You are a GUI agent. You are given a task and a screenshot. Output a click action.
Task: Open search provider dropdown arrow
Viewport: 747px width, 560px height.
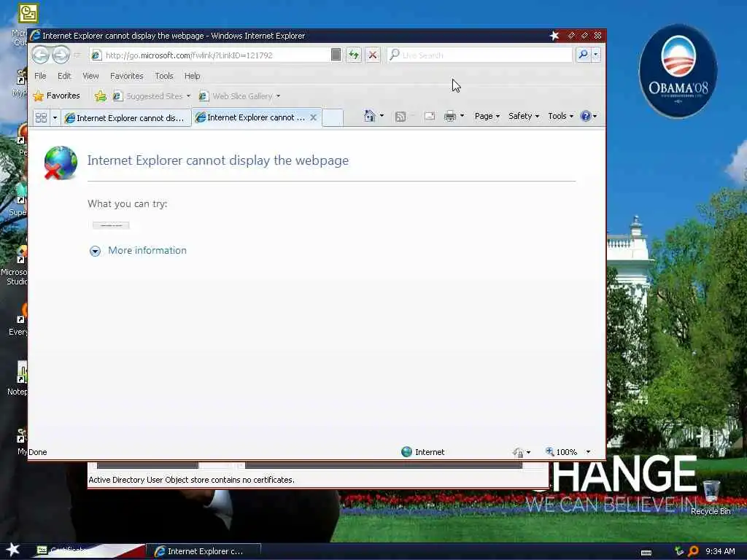[x=595, y=55]
